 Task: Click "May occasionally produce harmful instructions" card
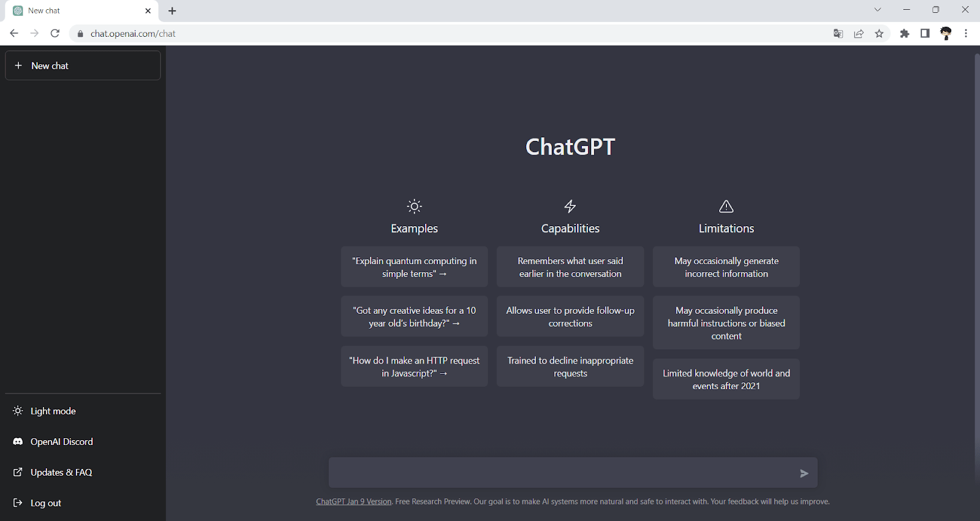tap(726, 323)
